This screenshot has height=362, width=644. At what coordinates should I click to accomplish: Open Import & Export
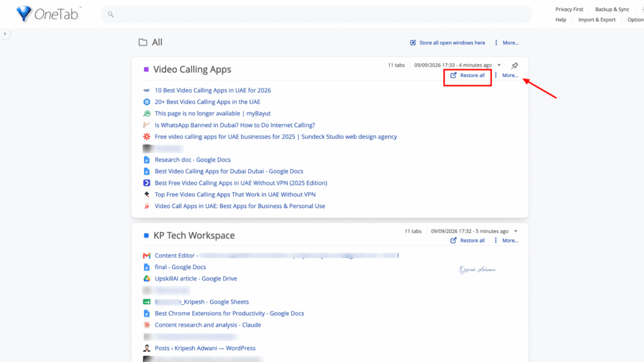point(597,19)
